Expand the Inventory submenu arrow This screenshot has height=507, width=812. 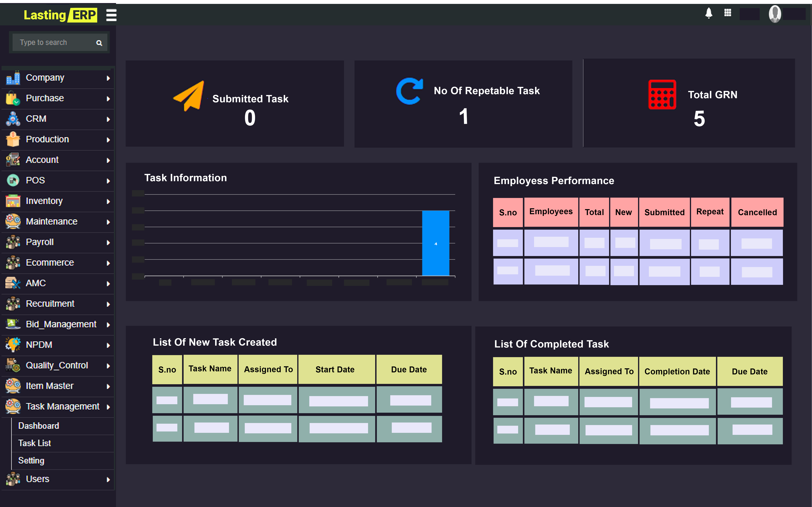pyautogui.click(x=108, y=201)
